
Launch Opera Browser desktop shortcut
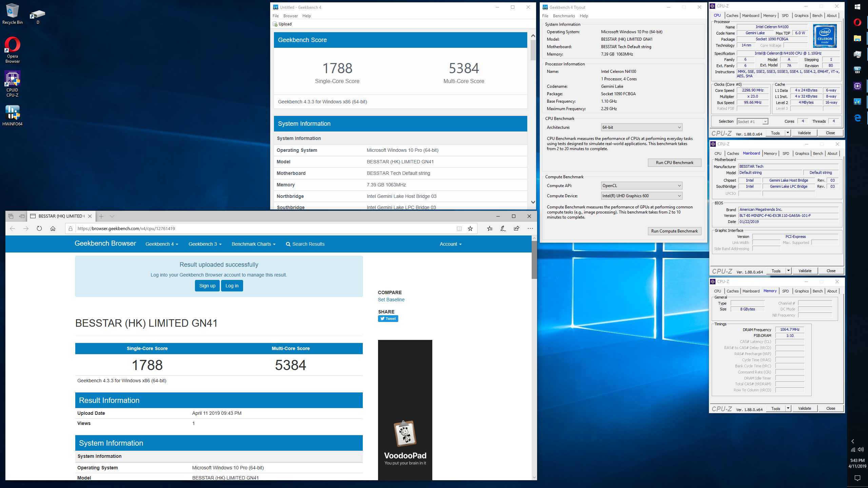tap(12, 49)
